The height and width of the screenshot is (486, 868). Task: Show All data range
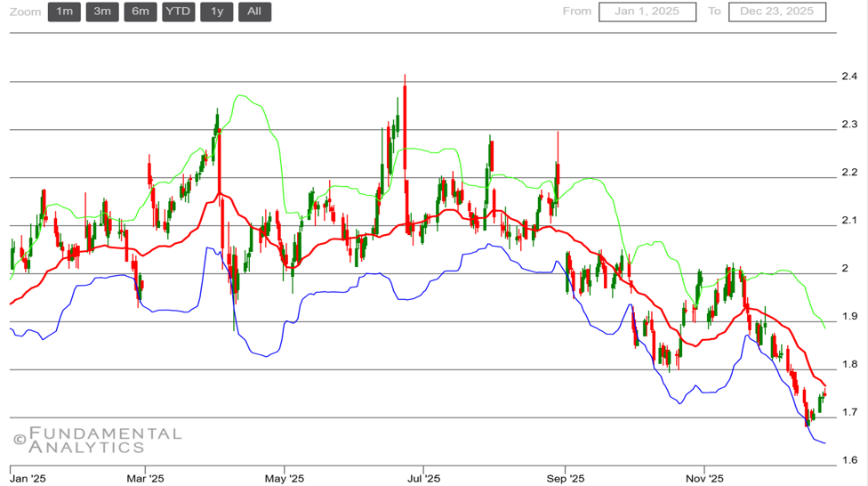pos(254,12)
